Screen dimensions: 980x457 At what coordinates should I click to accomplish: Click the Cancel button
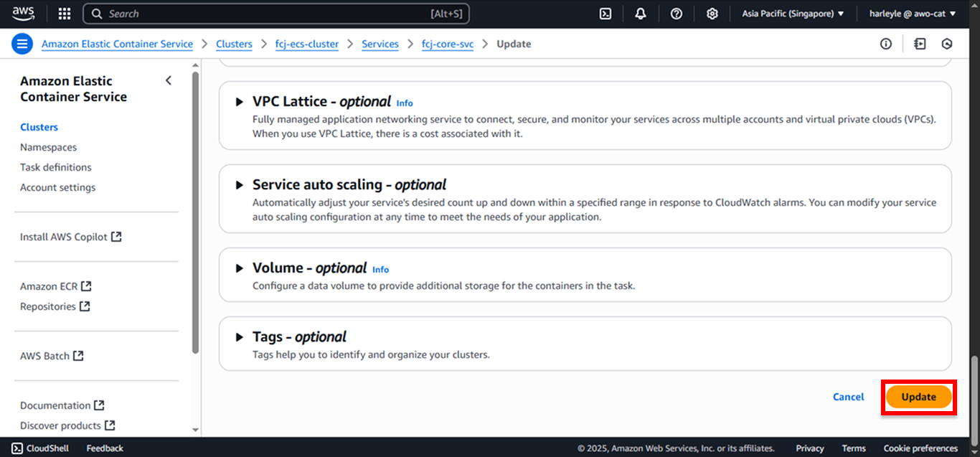pyautogui.click(x=849, y=397)
